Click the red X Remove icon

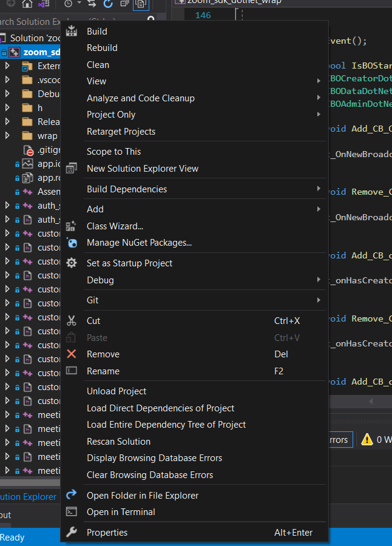pos(72,354)
